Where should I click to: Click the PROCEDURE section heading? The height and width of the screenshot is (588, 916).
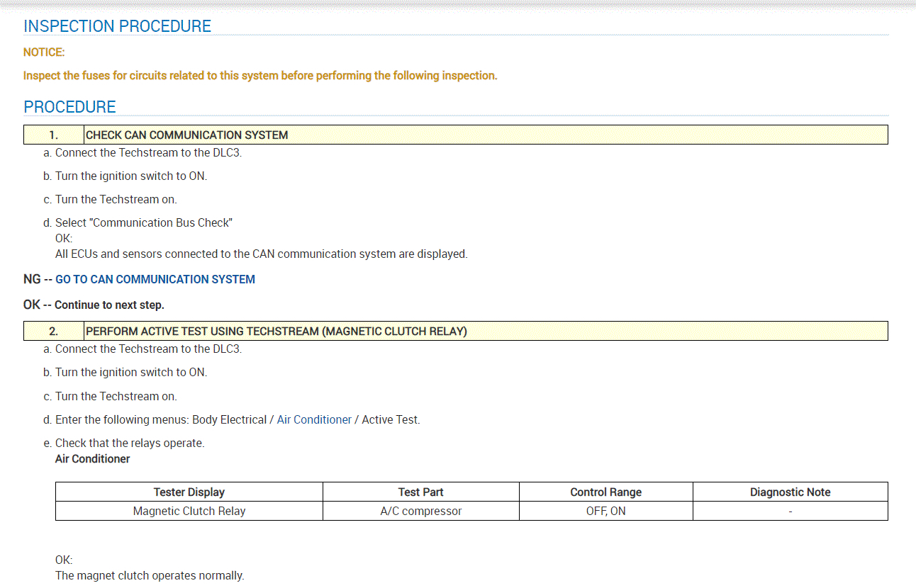tap(69, 107)
